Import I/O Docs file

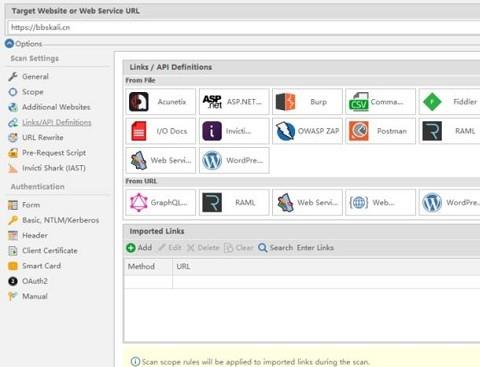tap(161, 131)
